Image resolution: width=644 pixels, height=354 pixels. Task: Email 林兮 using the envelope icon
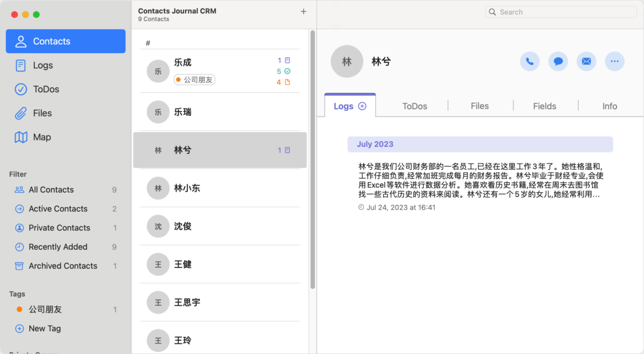point(587,62)
